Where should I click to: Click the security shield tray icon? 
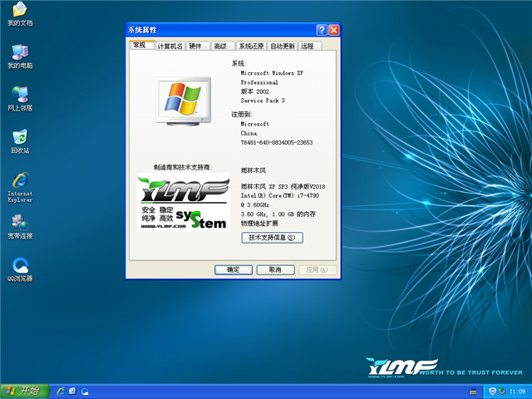(x=492, y=391)
